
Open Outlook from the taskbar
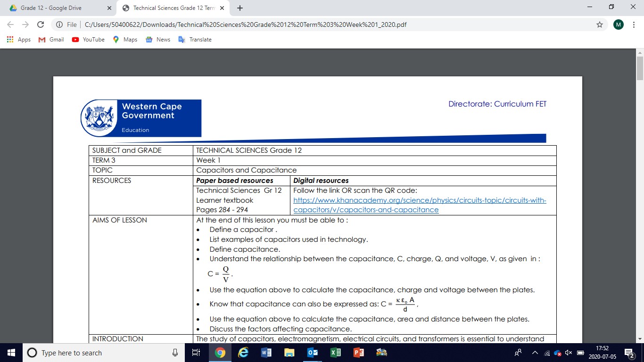click(312, 353)
